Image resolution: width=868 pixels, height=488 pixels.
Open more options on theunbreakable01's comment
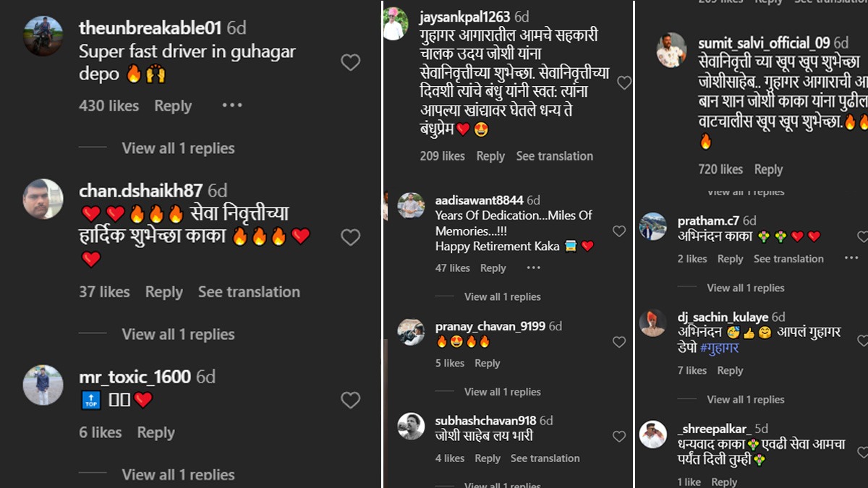232,106
